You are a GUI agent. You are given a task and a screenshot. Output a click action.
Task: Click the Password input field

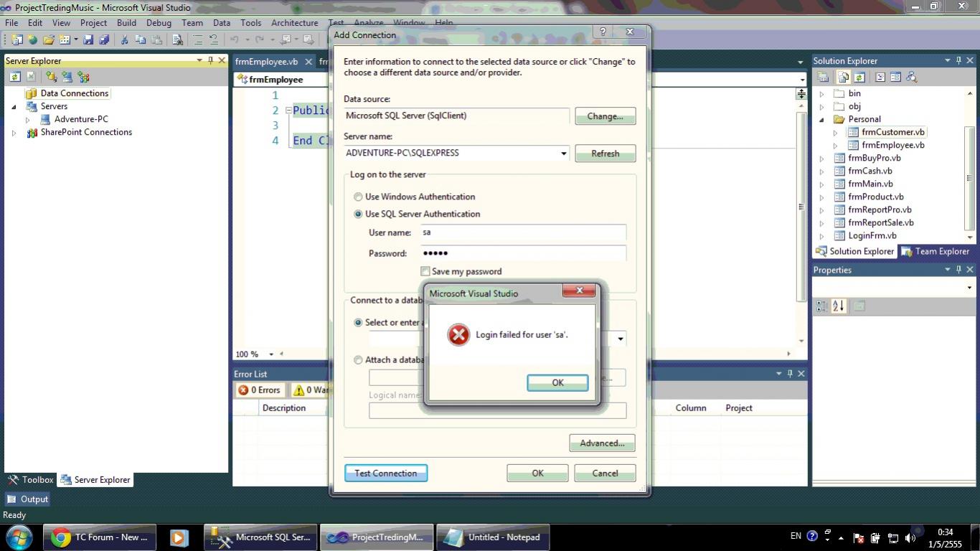coord(523,253)
